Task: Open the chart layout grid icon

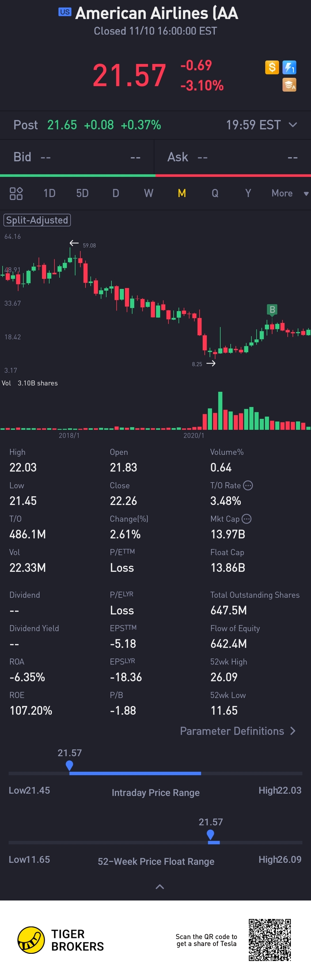Action: click(16, 193)
